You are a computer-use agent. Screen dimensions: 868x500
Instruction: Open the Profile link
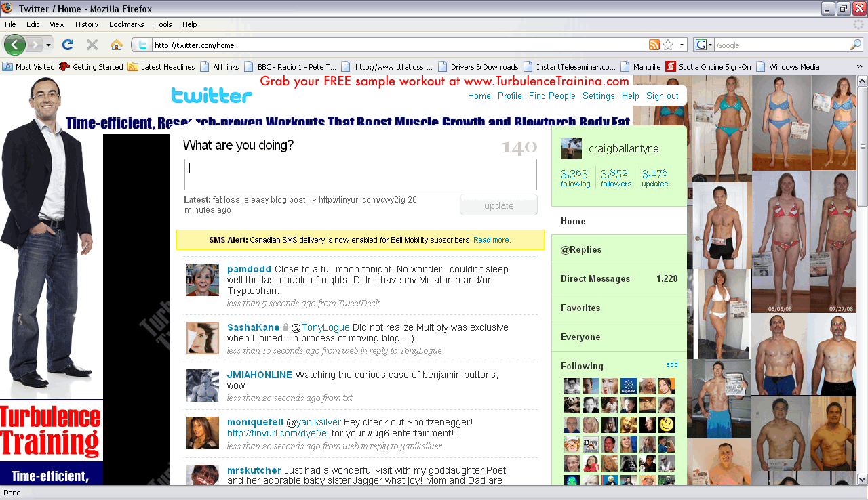510,96
